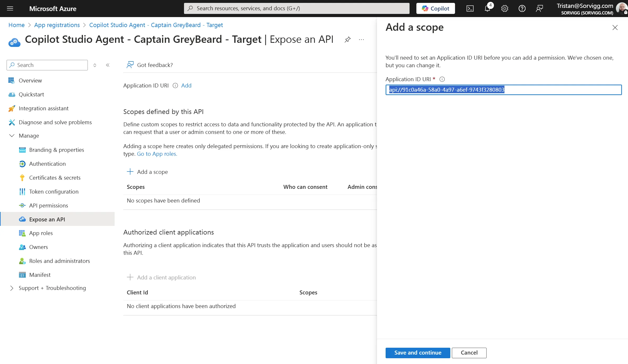This screenshot has width=628, height=364.
Task: Focus the Application ID URI text field
Action: 503,90
